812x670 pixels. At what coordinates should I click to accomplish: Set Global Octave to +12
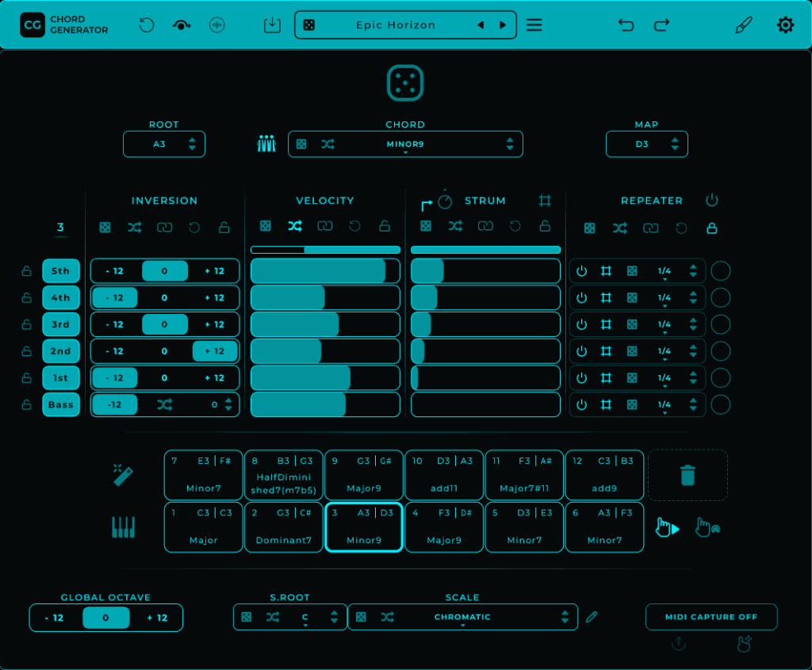[x=157, y=618]
